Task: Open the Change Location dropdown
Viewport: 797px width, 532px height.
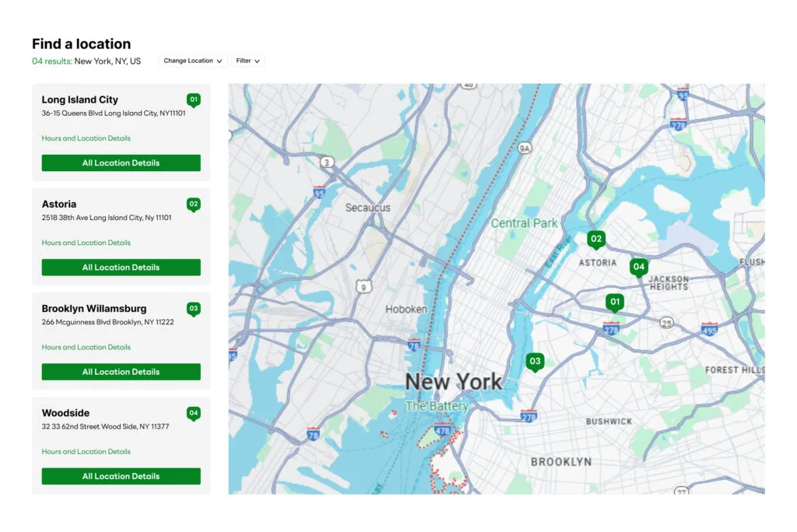Action: click(192, 61)
